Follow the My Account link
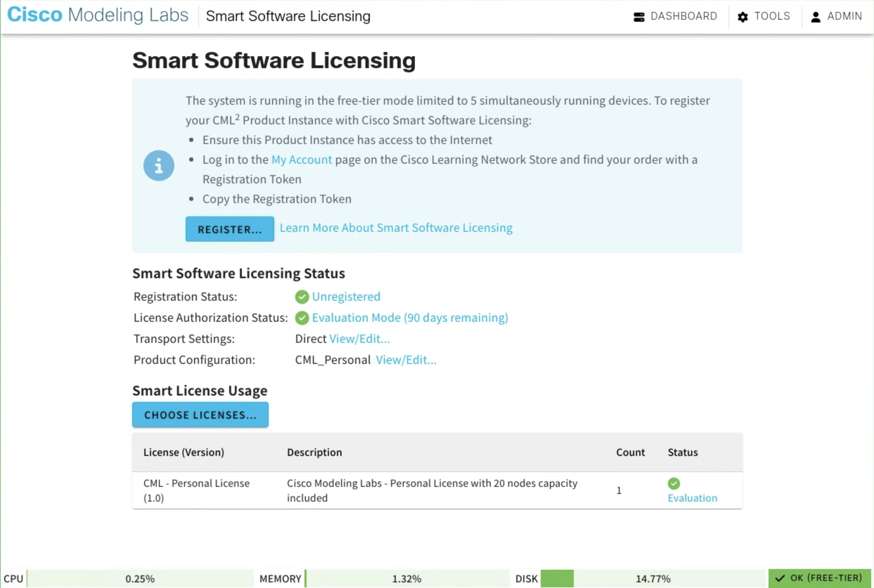 click(x=301, y=160)
